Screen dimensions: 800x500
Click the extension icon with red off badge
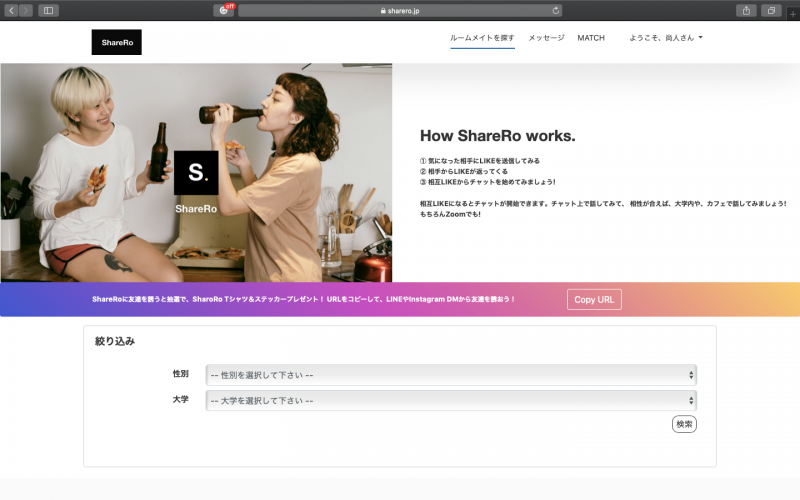point(224,10)
